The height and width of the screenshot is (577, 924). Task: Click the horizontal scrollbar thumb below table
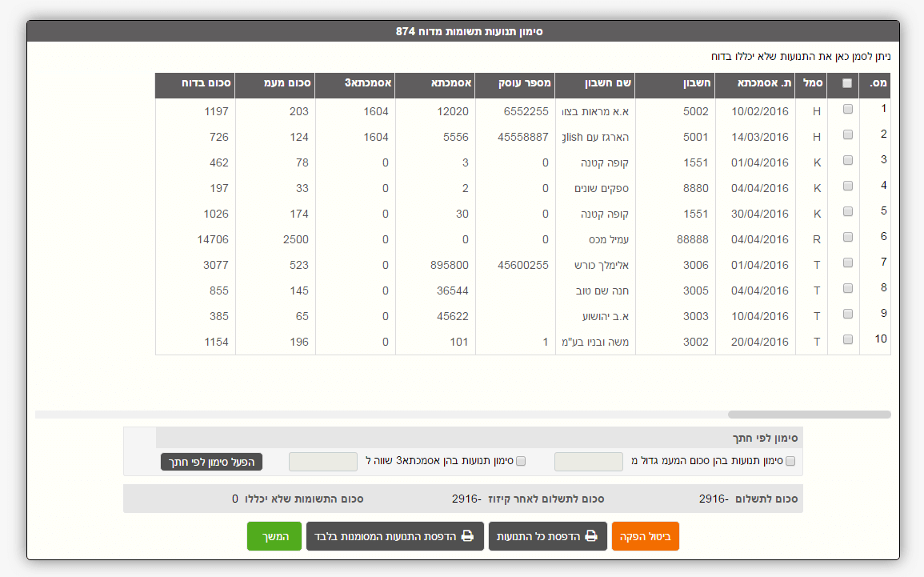click(808, 415)
